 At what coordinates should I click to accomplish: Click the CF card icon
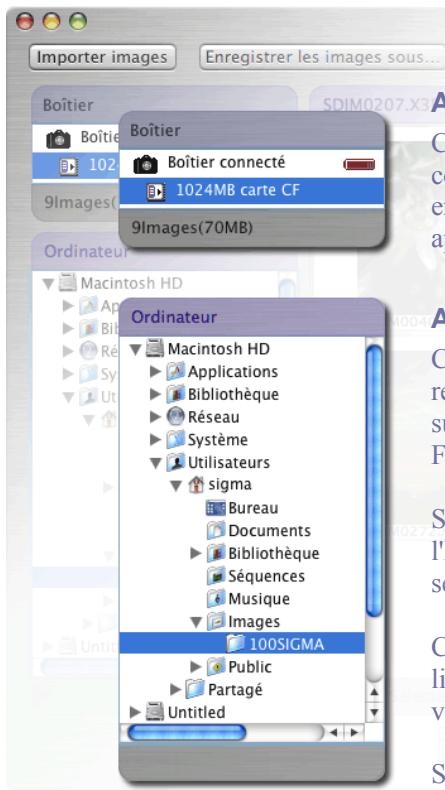156,191
